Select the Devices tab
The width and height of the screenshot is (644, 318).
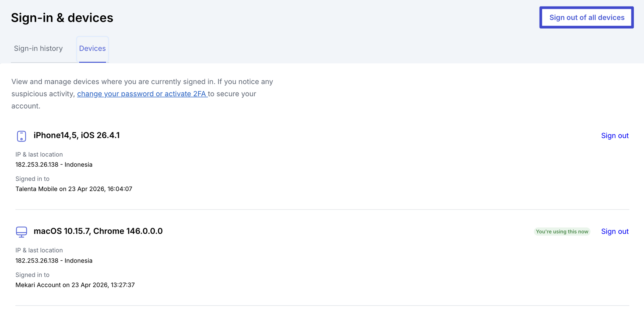tap(92, 49)
